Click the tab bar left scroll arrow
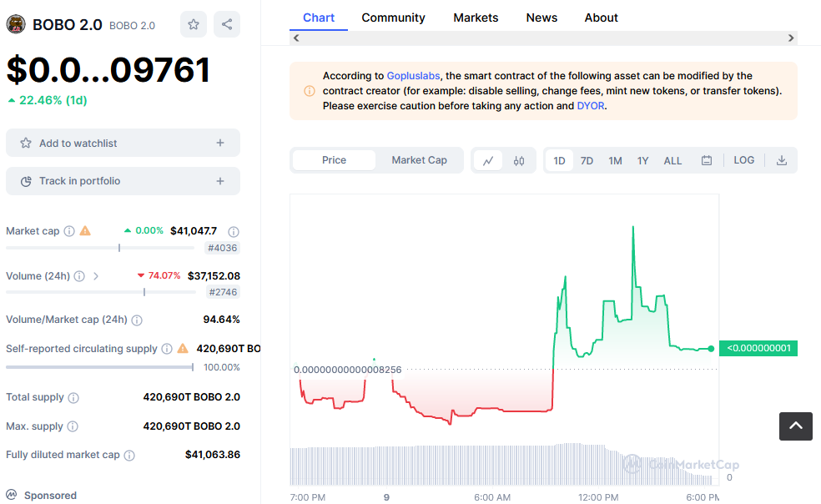821x504 pixels. [x=296, y=38]
